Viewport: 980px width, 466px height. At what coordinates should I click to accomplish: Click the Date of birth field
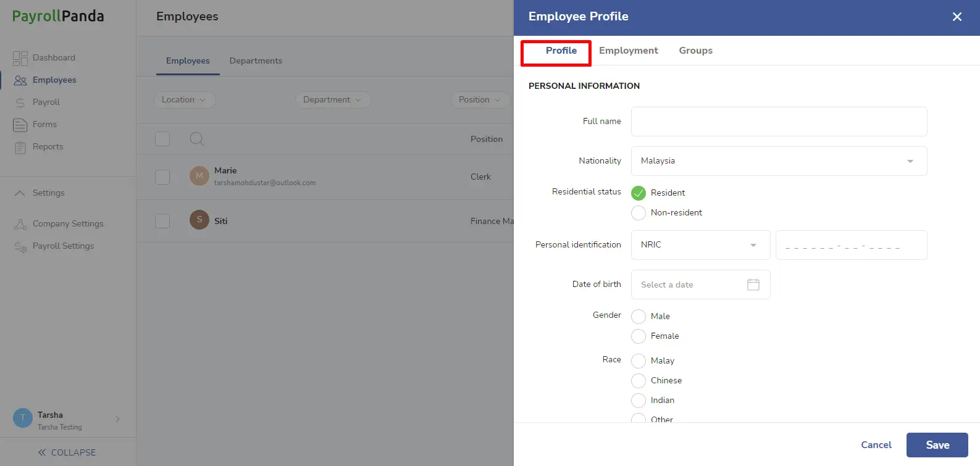point(700,285)
